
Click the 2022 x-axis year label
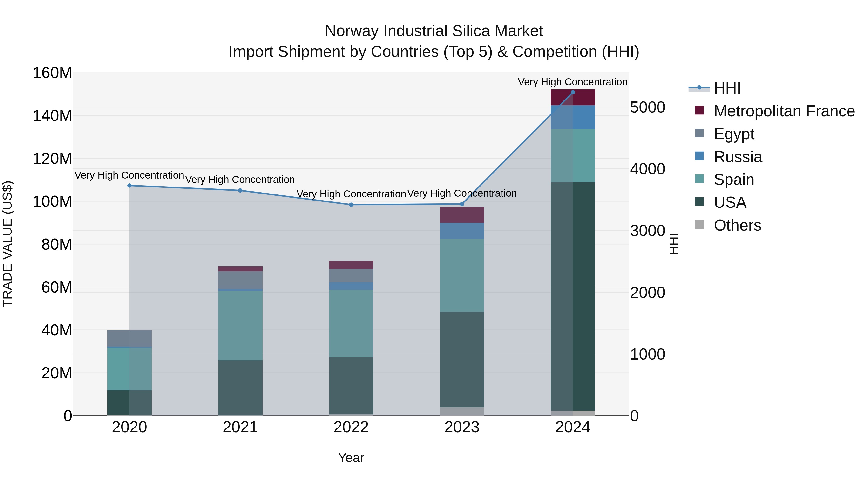351,427
